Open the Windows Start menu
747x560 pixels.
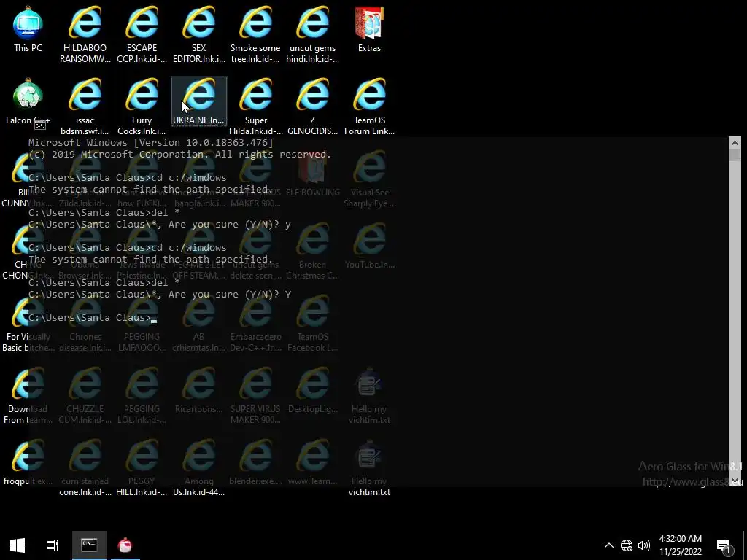click(x=18, y=545)
